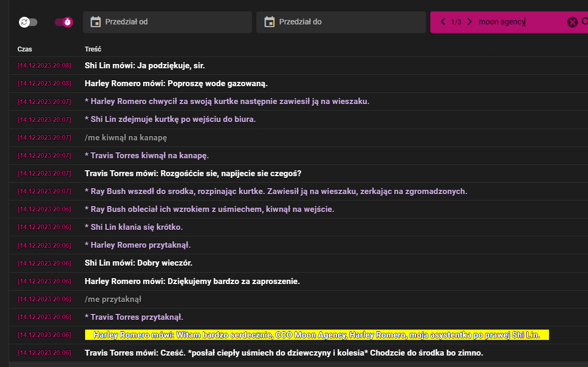Open calendar icon in Przedział do

point(270,22)
